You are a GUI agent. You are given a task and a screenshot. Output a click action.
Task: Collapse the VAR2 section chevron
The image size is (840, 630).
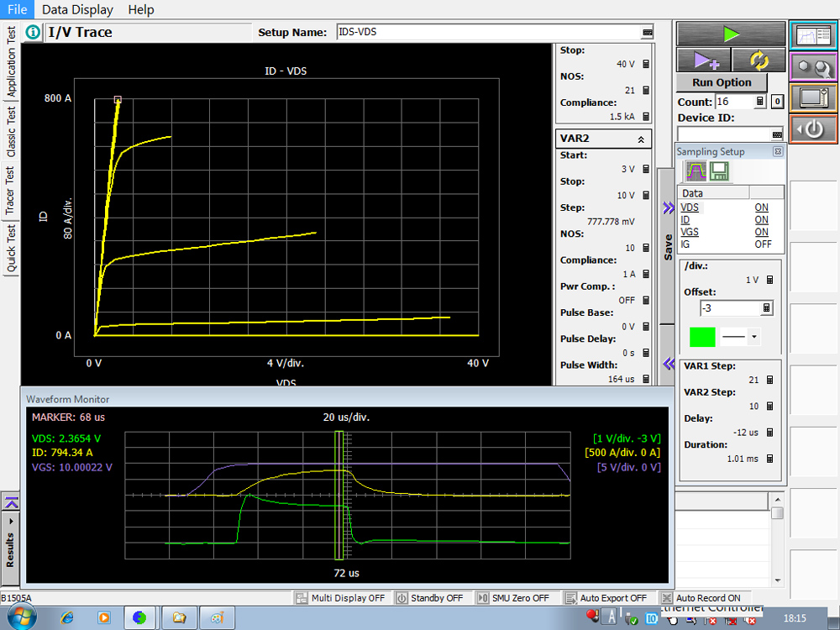click(641, 140)
